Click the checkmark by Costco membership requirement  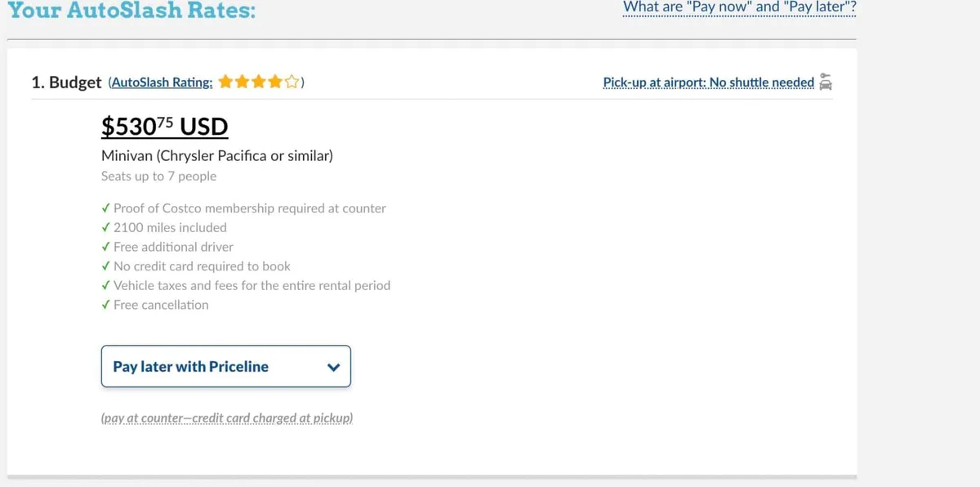point(106,208)
